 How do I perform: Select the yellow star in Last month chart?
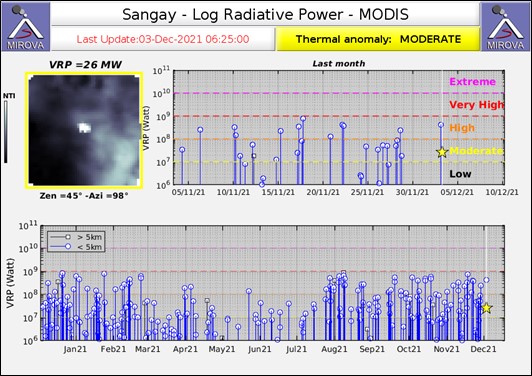[442, 152]
